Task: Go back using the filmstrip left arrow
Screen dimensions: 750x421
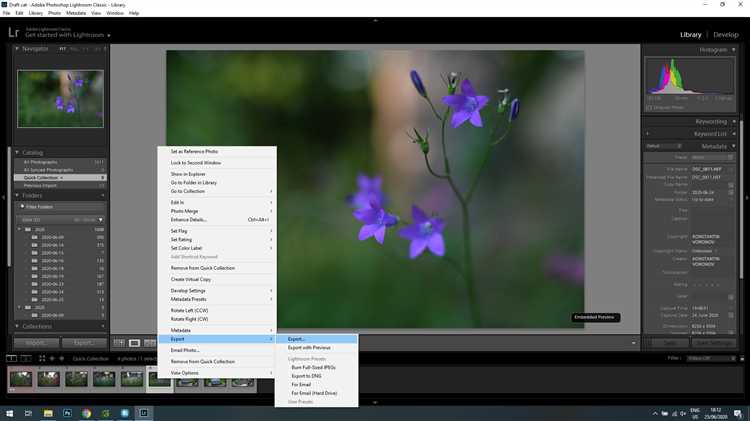Action: click(52, 358)
